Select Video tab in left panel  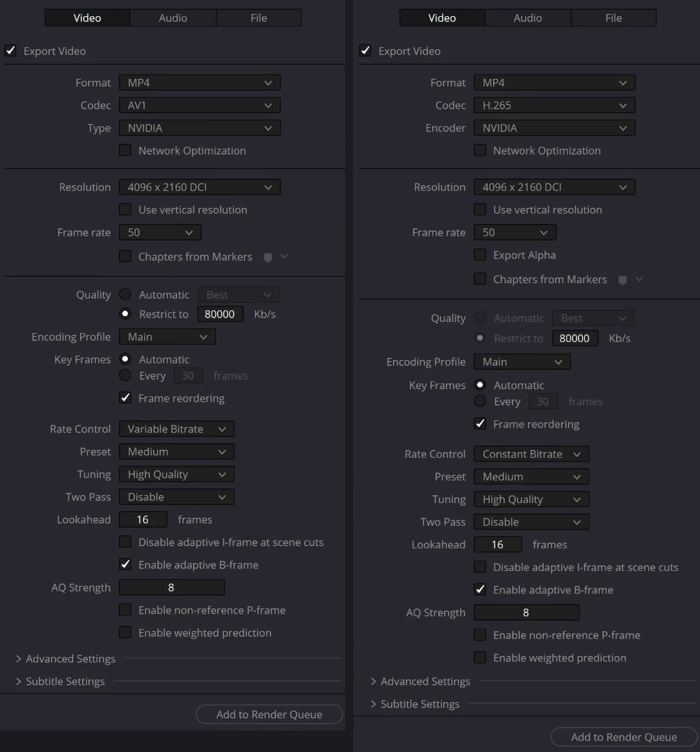coord(87,17)
